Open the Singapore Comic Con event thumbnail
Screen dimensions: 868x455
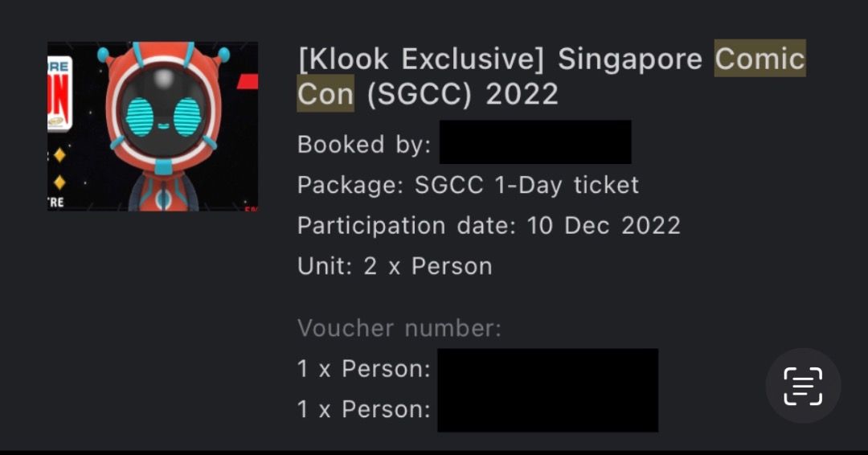(x=153, y=126)
